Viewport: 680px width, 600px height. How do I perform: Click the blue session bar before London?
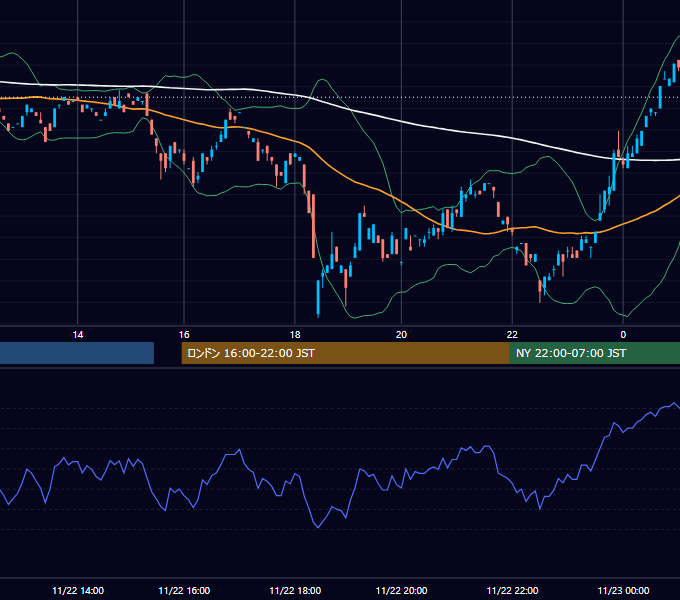click(x=77, y=353)
